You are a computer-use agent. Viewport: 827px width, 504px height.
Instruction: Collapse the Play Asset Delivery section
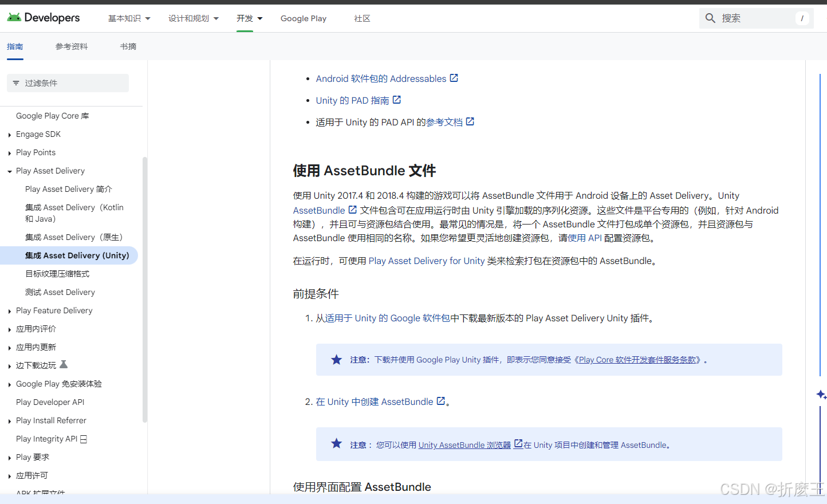click(10, 171)
